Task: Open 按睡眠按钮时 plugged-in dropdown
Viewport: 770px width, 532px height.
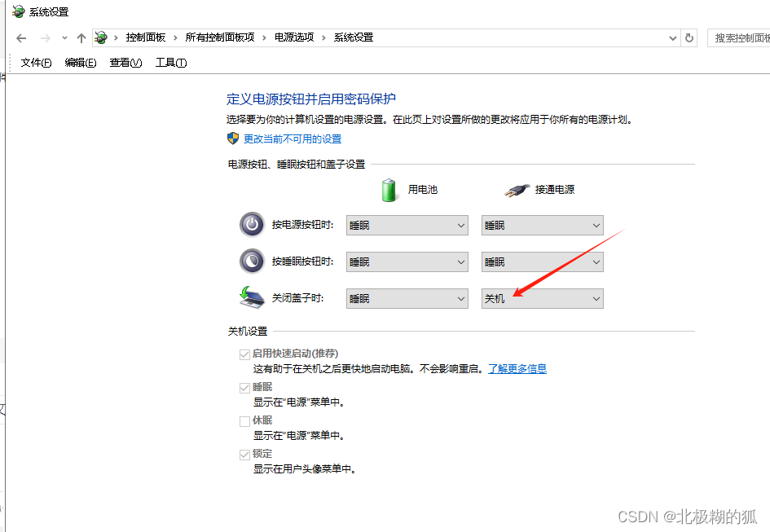Action: coord(542,262)
